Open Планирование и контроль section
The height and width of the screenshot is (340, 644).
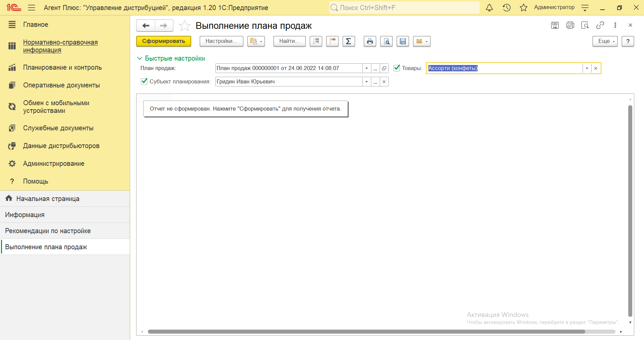tap(65, 67)
